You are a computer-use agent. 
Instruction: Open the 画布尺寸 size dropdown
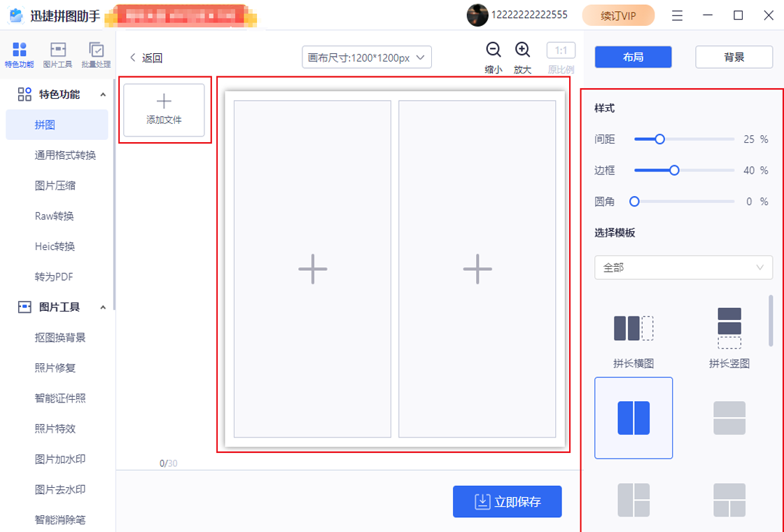pos(366,57)
